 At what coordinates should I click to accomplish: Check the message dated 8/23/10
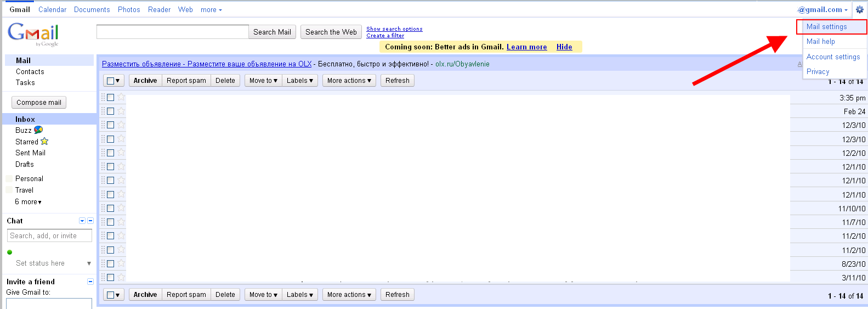pos(110,263)
